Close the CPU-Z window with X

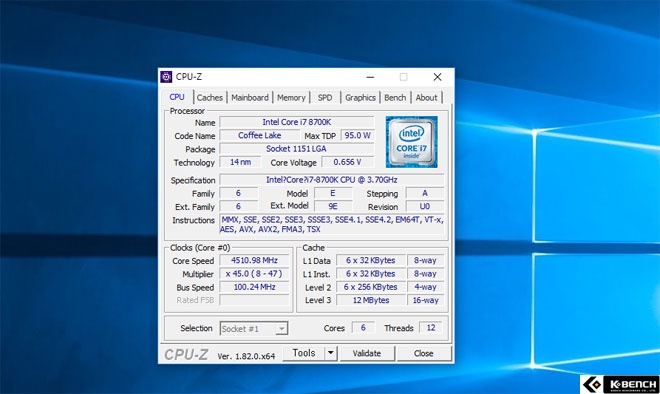click(x=437, y=77)
